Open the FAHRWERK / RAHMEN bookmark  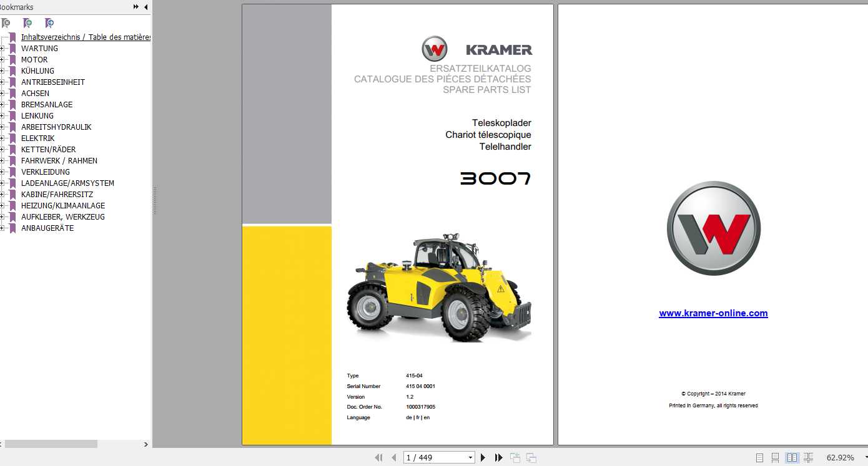[x=59, y=160]
